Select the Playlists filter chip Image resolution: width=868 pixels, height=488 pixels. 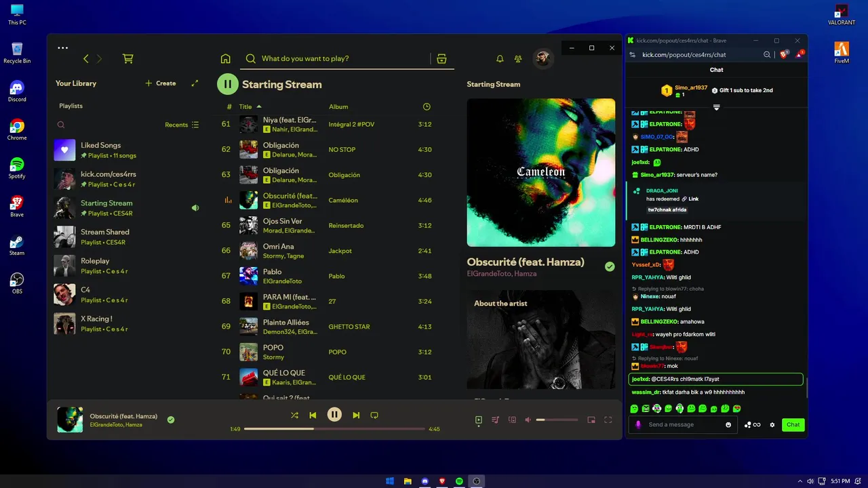click(71, 106)
